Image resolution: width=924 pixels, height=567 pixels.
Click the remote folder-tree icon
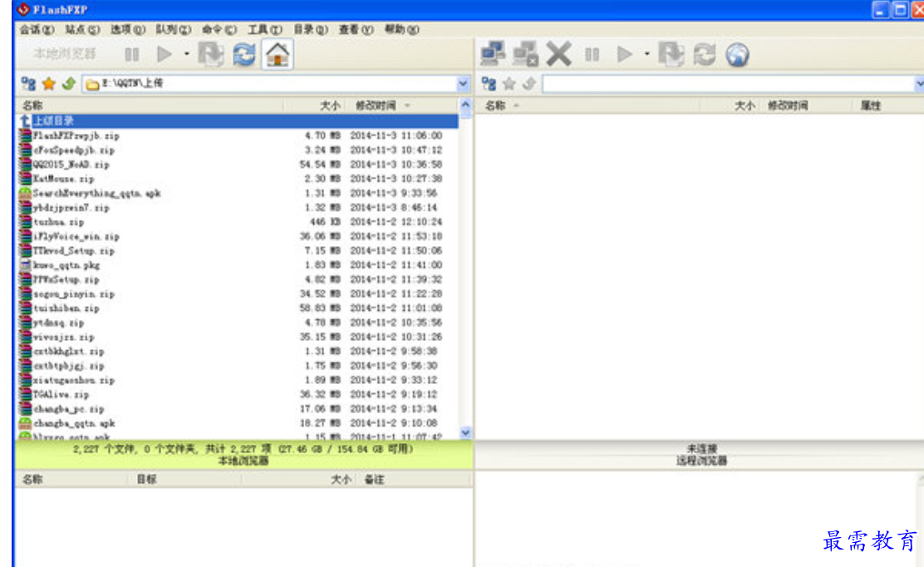click(489, 84)
